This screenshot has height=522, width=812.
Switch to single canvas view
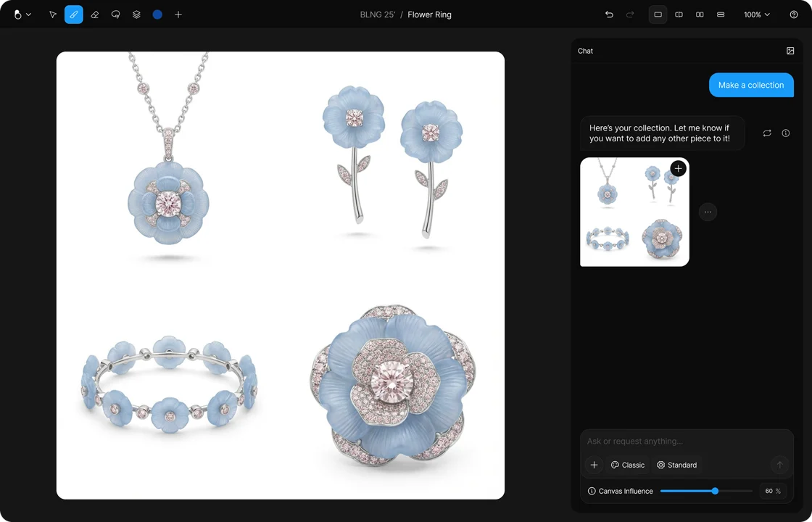[x=658, y=14]
